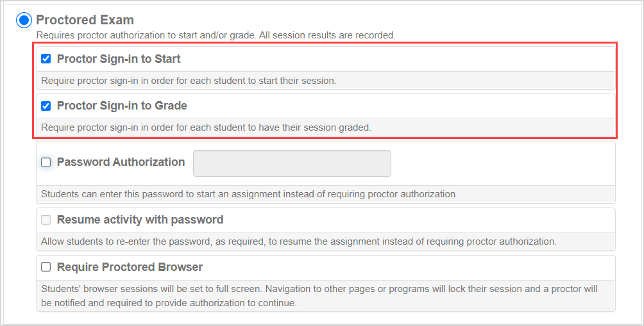The image size is (644, 326).
Task: Click the Password Authorization label text
Action: click(x=121, y=163)
